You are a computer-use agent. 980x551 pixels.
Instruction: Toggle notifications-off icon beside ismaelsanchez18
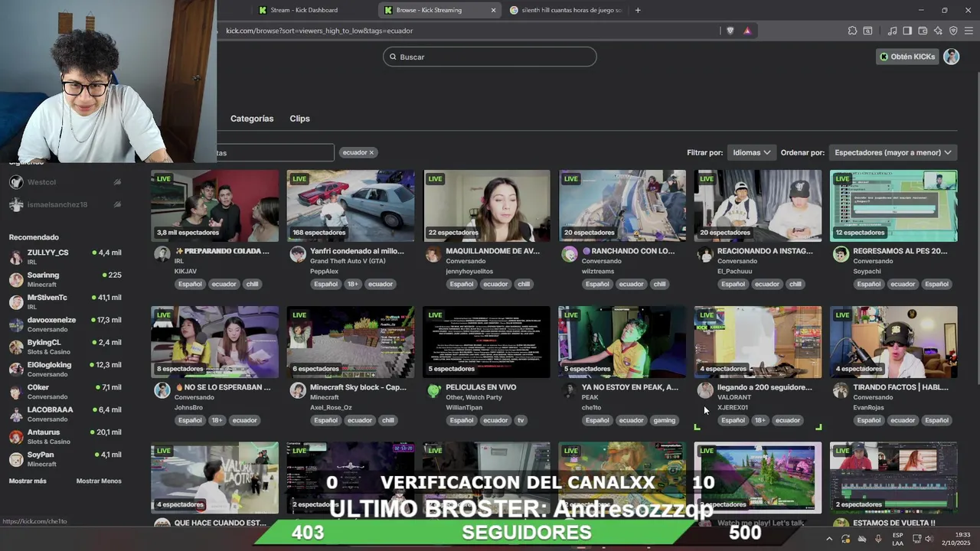click(x=117, y=204)
